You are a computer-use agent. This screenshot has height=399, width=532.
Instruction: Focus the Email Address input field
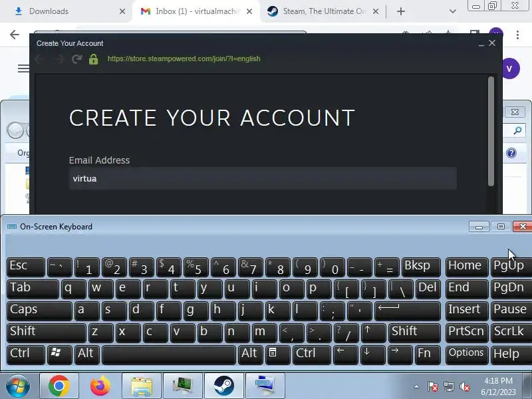pos(263,178)
